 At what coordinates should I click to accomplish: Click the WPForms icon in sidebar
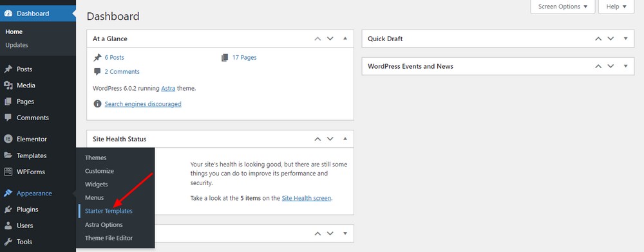coord(8,172)
